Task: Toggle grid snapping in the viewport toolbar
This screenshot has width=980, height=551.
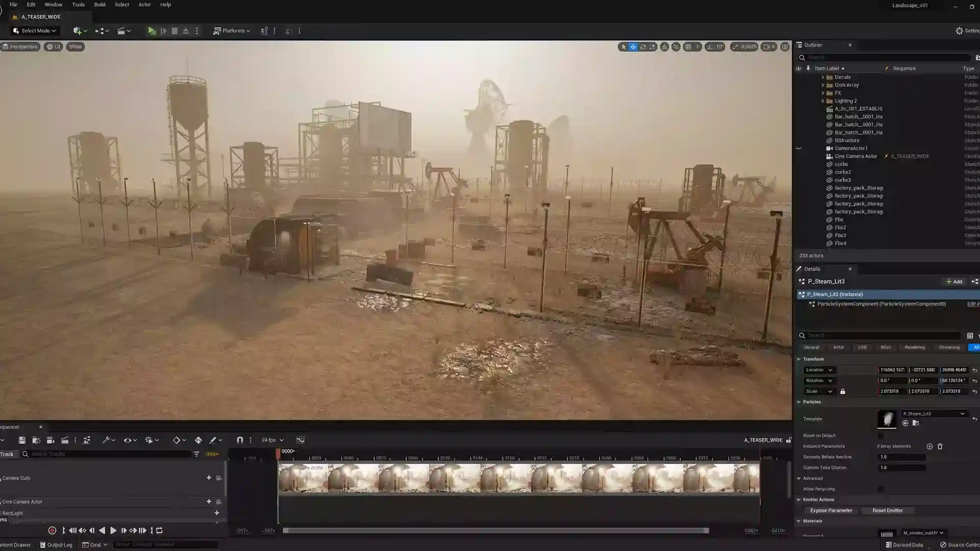Action: [x=688, y=46]
